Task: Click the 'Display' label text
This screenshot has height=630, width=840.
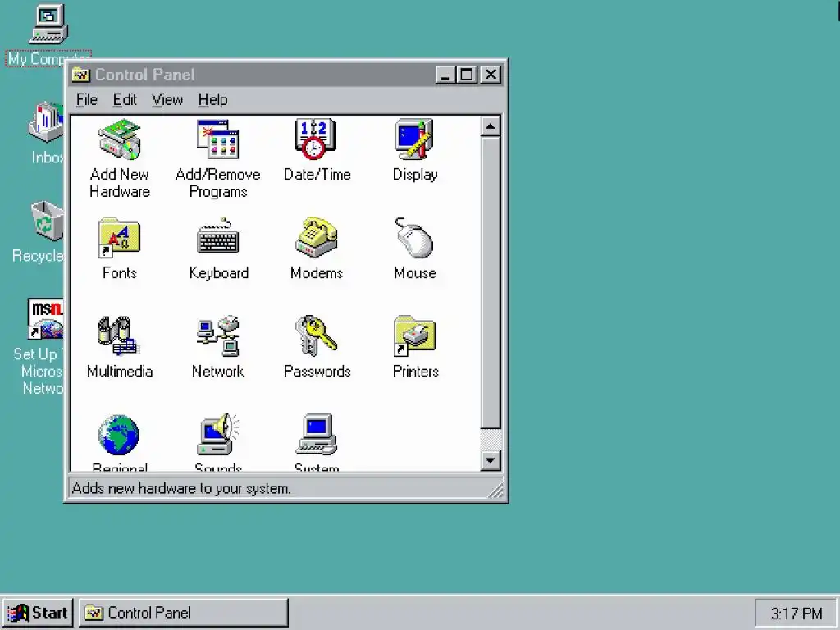Action: point(415,175)
